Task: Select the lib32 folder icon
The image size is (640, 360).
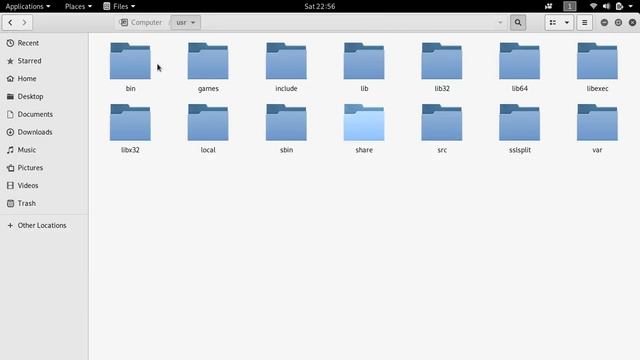Action: 442,61
